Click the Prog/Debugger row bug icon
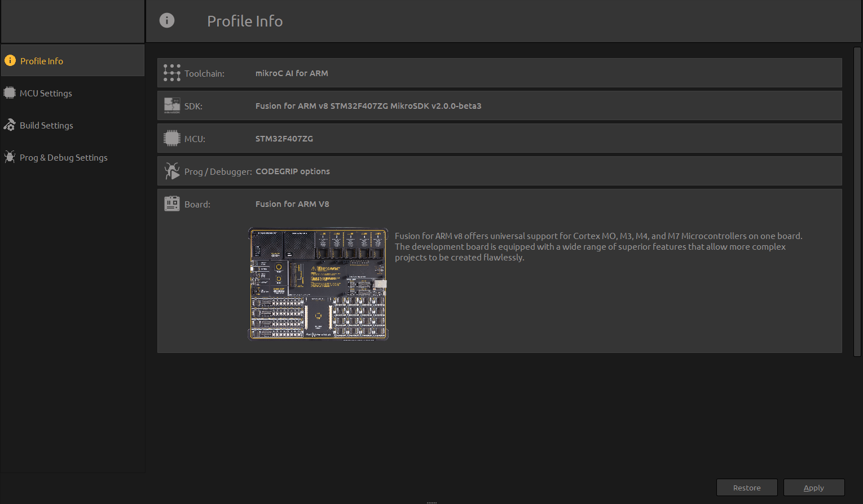This screenshot has height=504, width=863. coord(172,171)
